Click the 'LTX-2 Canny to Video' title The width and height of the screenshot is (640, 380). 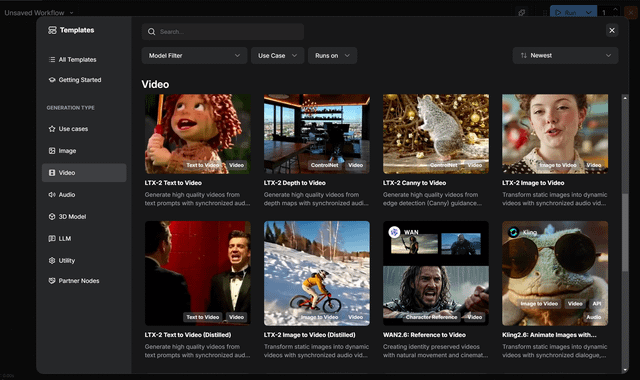point(414,183)
